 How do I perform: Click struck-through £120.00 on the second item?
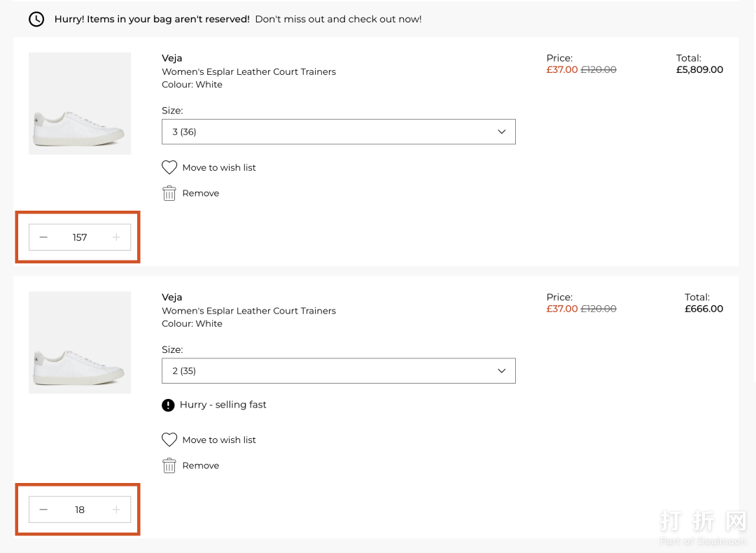598,309
